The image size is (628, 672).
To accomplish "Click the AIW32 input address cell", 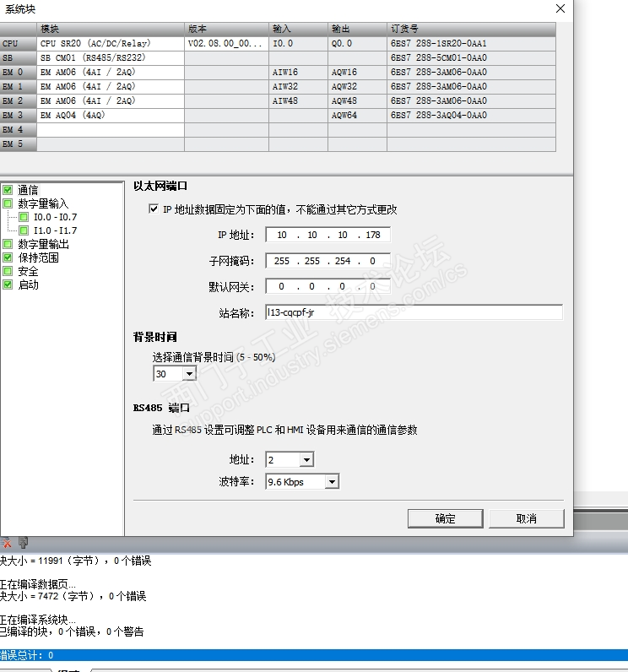I will click(x=298, y=87).
